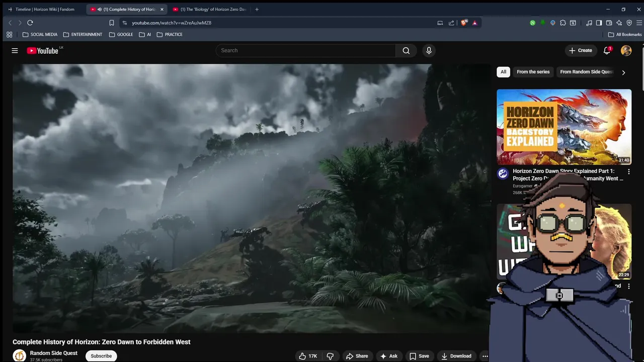Open Share dialog for video
644x362 pixels.
[357, 356]
